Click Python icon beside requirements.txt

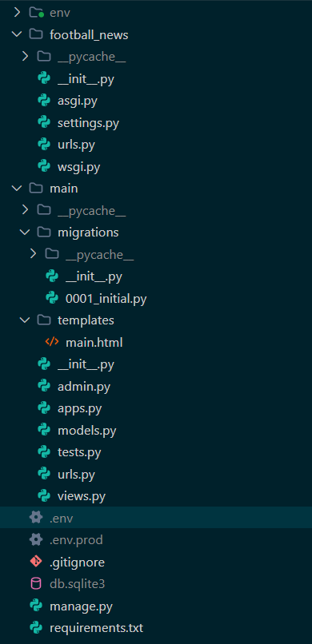pyautogui.click(x=36, y=627)
